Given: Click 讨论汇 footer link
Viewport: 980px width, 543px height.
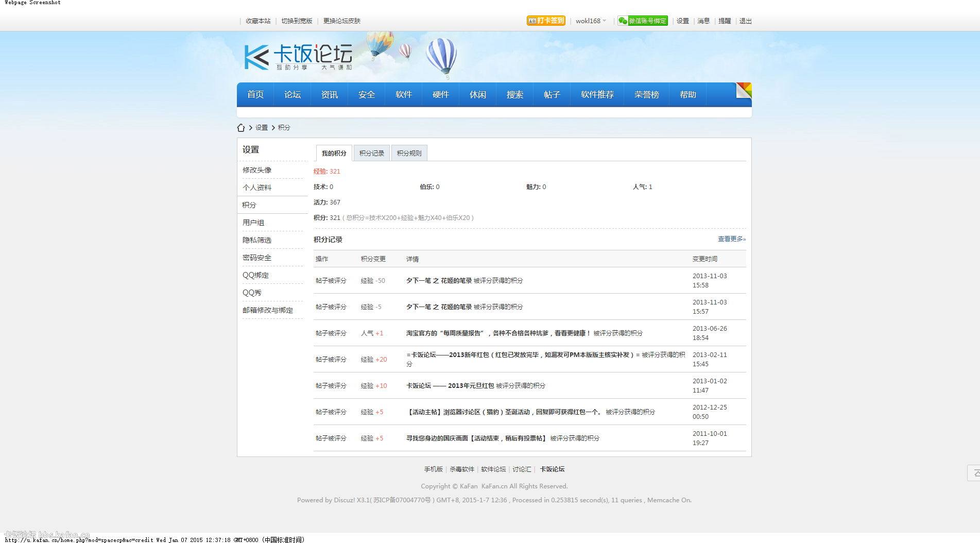Looking at the screenshot, I should click(x=522, y=469).
